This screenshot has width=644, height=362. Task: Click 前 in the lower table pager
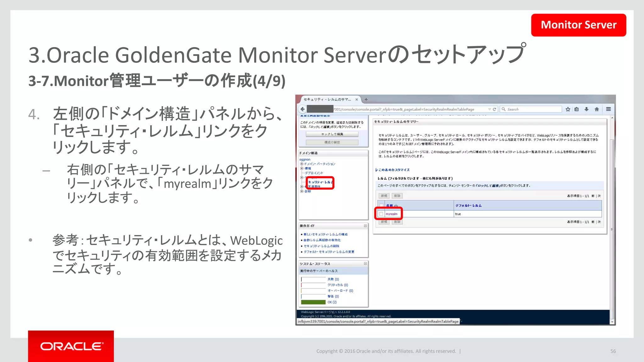point(593,222)
